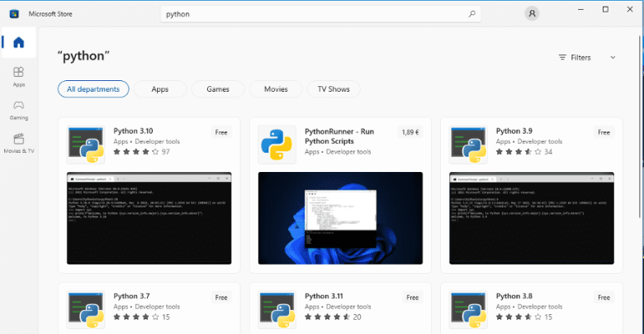Image resolution: width=644 pixels, height=334 pixels.
Task: Click the Python 3.8 app icon
Action: [468, 310]
